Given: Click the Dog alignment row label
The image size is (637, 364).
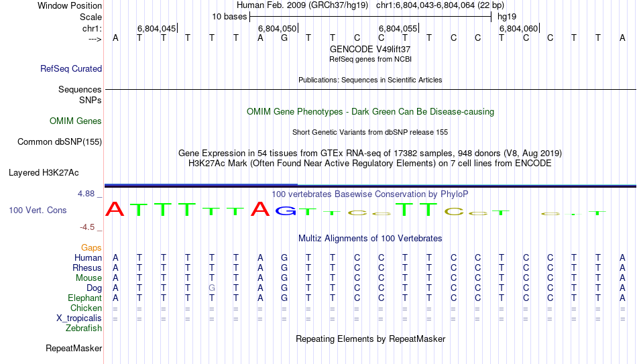Looking at the screenshot, I should coord(94,288).
